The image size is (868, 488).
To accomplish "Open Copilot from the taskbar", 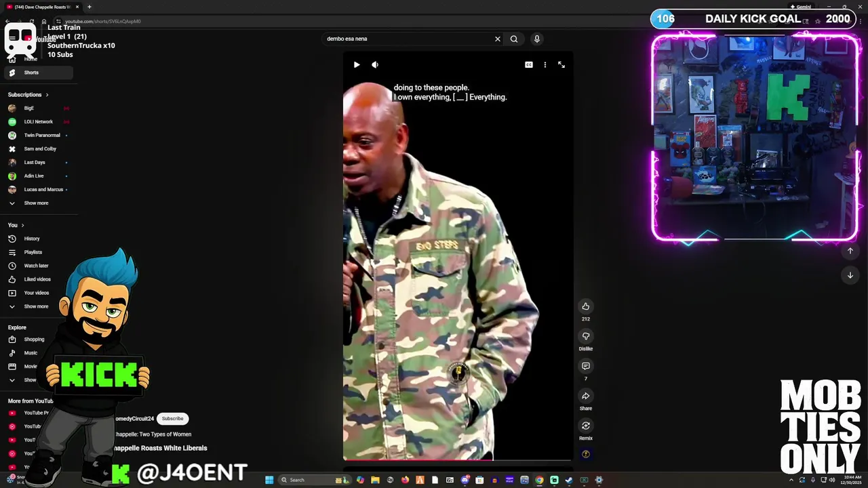I will [360, 480].
